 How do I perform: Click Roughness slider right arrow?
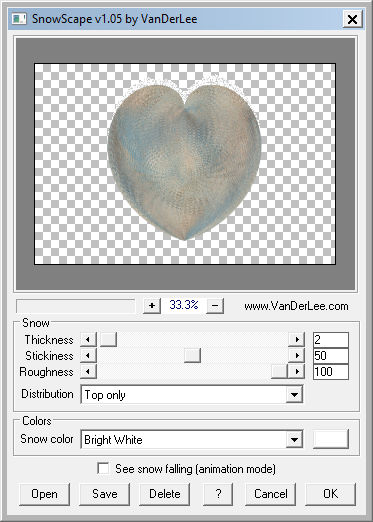click(x=296, y=371)
